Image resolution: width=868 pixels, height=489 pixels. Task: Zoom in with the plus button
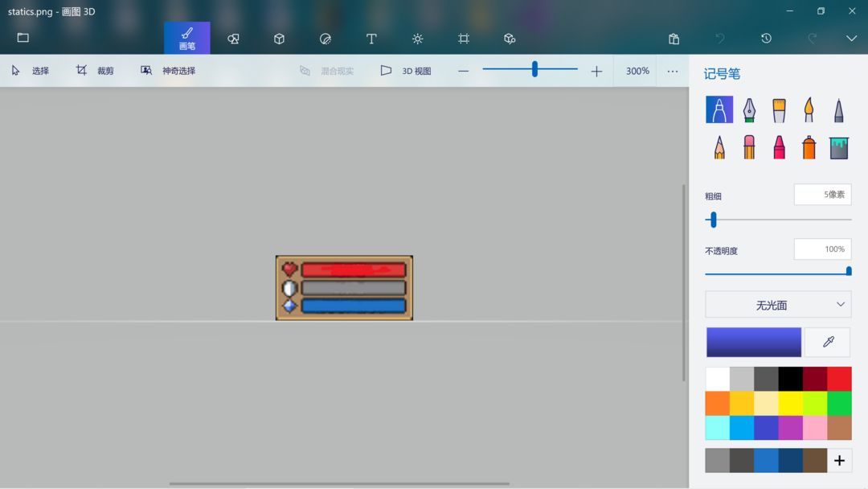596,71
